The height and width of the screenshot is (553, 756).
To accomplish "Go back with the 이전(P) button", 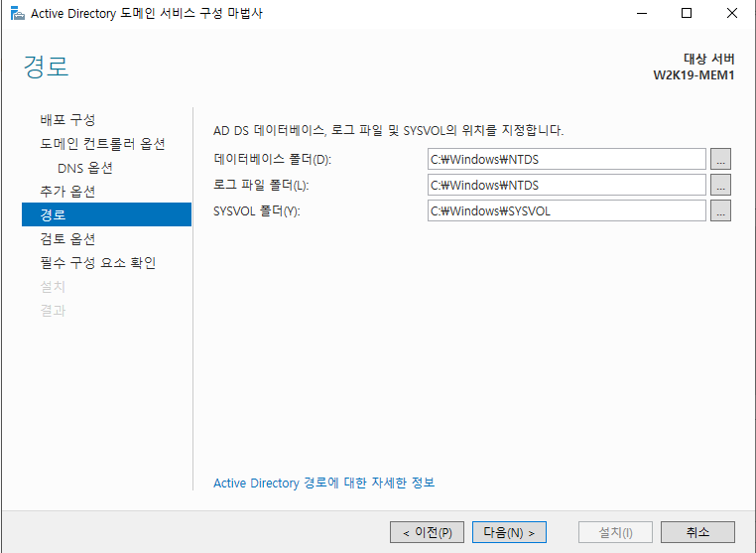I will point(427,532).
